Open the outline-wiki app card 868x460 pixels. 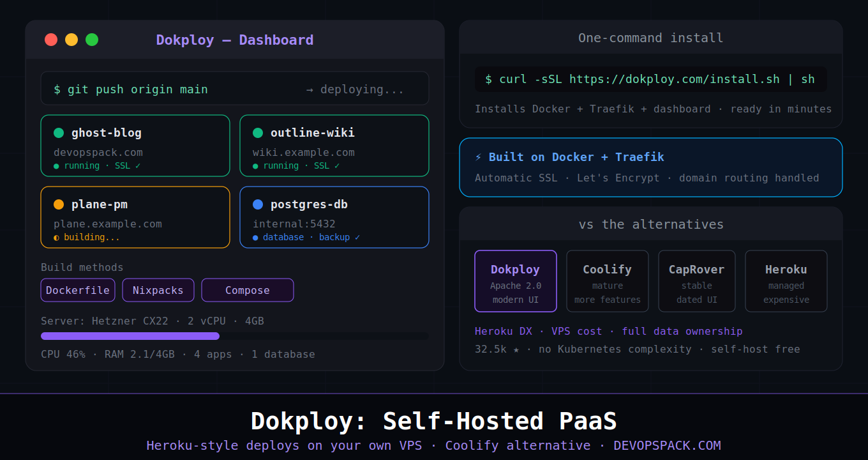click(x=334, y=146)
